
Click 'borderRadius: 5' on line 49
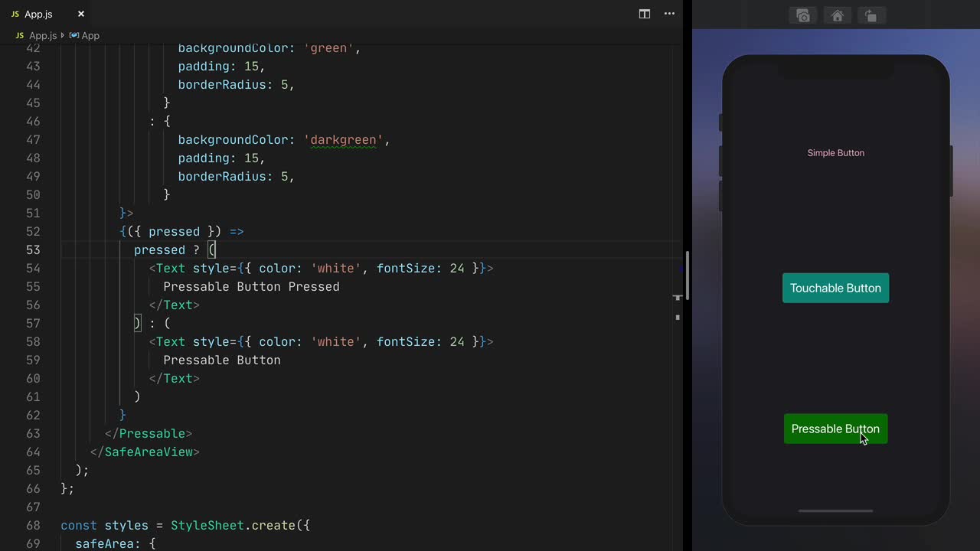click(233, 176)
